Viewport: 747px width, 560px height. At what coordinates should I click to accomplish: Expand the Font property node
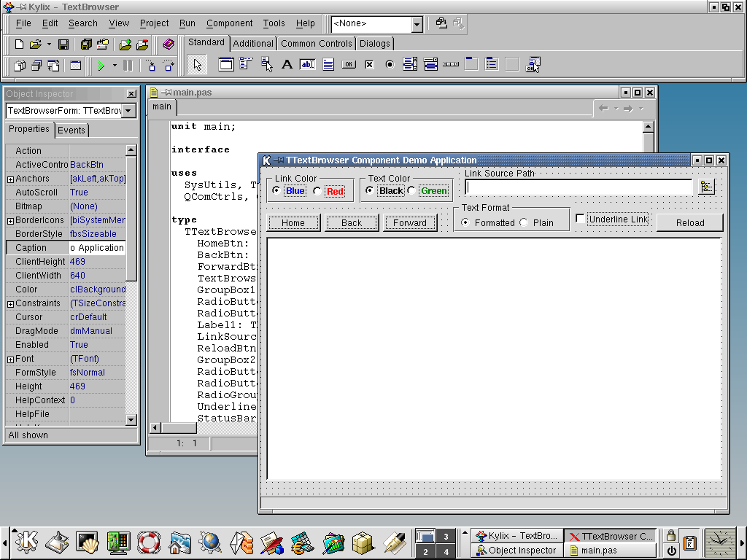10,359
